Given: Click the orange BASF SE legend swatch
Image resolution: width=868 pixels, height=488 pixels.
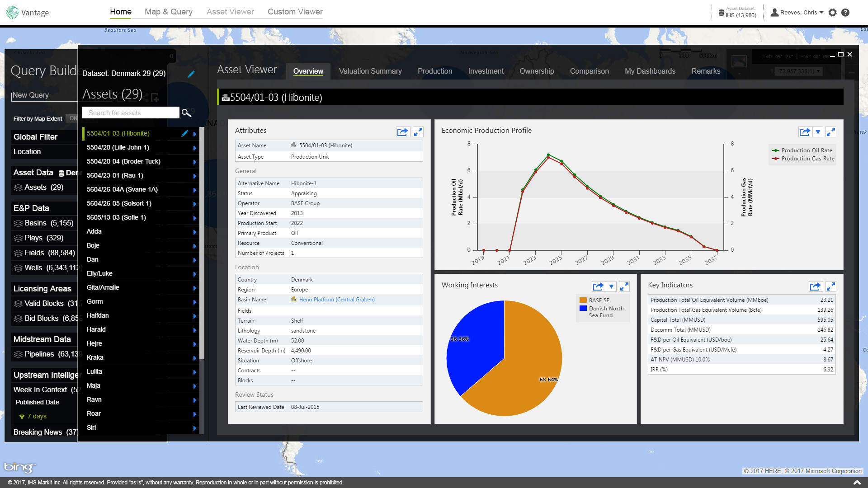Looking at the screenshot, I should click(x=583, y=300).
